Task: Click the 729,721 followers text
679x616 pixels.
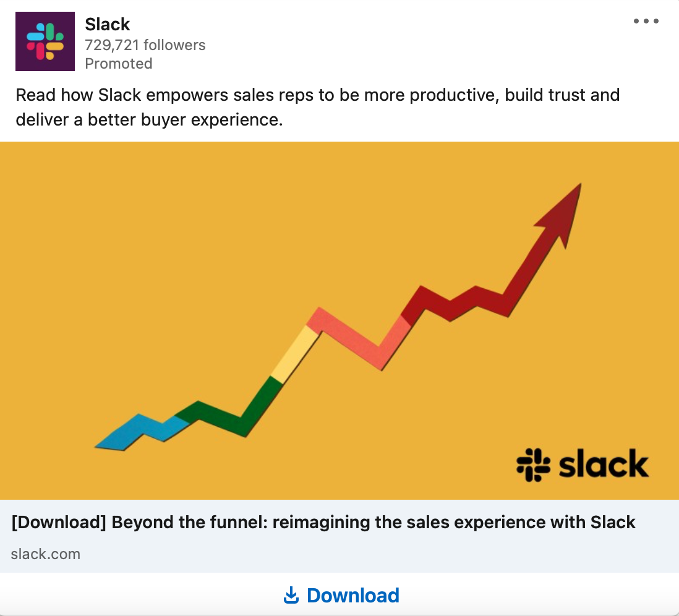Action: coord(145,45)
